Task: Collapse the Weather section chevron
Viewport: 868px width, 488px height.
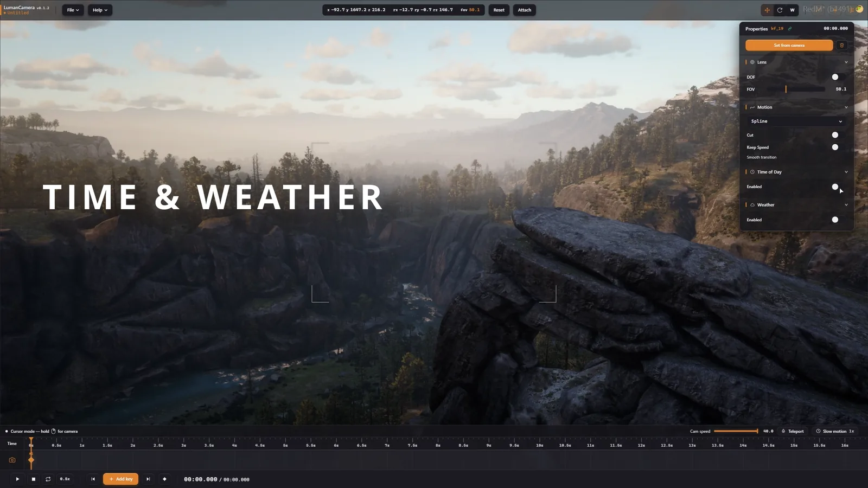Action: pos(846,205)
